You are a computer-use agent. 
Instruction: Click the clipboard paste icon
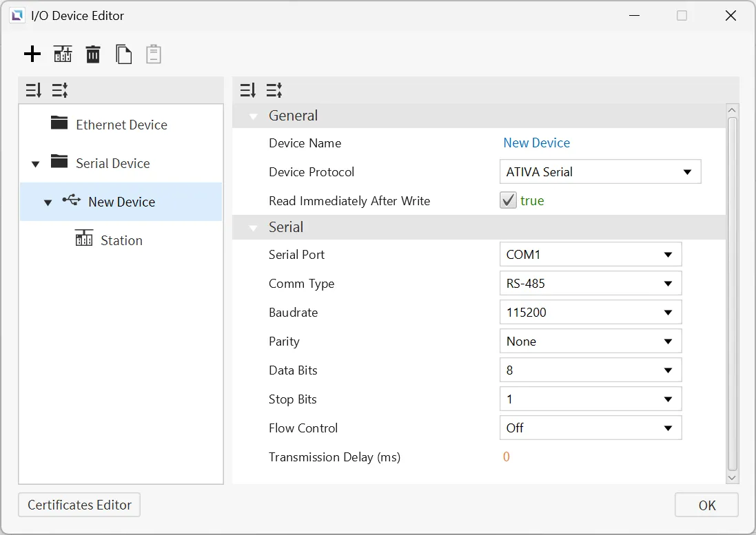(154, 54)
